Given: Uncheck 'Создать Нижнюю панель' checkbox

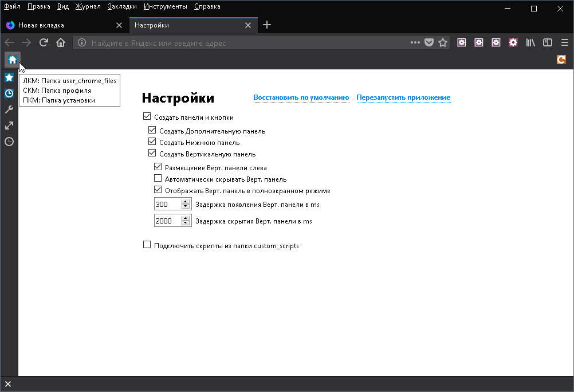Looking at the screenshot, I should click(152, 142).
